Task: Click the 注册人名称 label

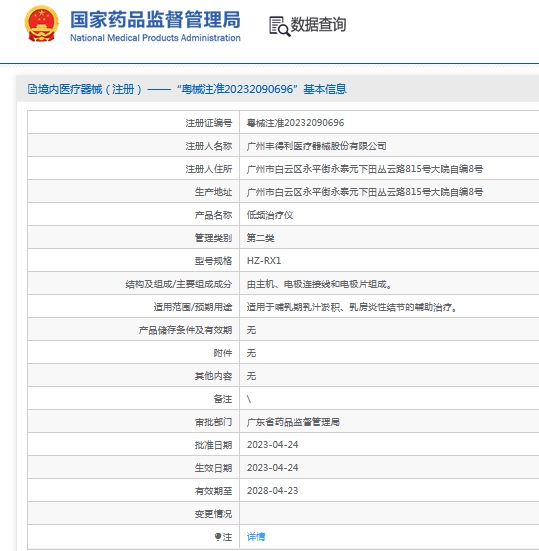Action: pyautogui.click(x=209, y=146)
